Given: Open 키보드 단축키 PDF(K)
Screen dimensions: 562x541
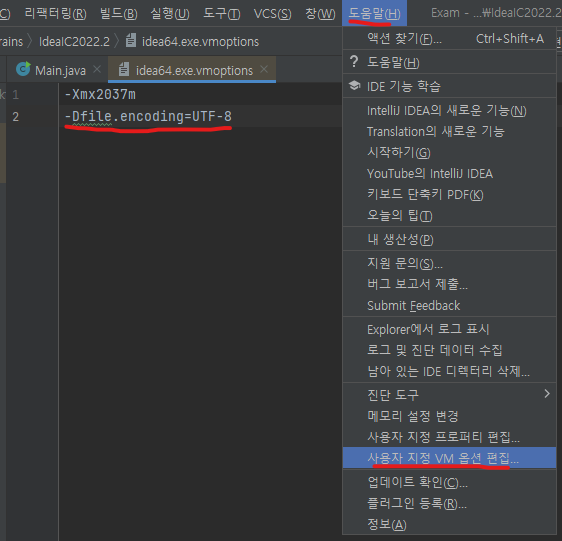Looking at the screenshot, I should (449, 195).
